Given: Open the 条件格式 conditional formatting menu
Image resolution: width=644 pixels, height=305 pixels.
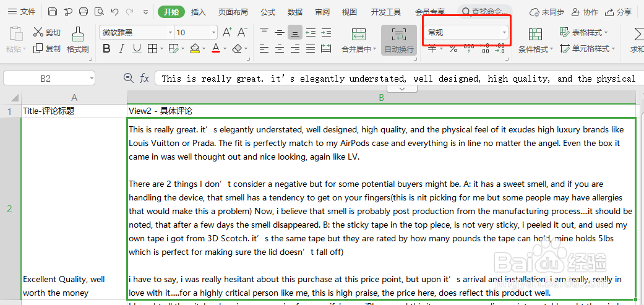Looking at the screenshot, I should 536,40.
